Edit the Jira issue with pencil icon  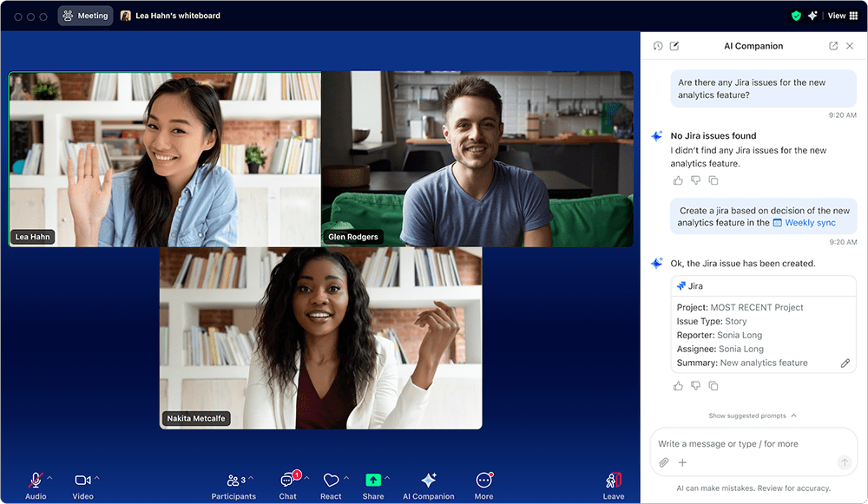point(845,363)
